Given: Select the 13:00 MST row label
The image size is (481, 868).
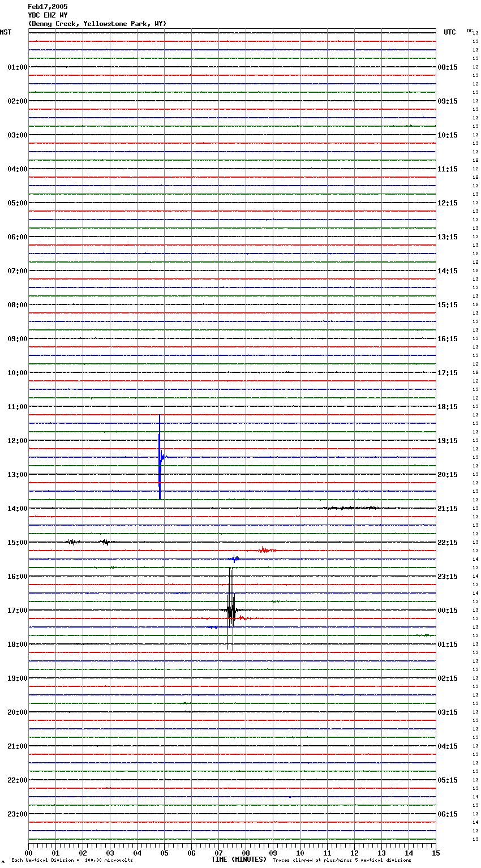Looking at the screenshot, I should tap(17, 475).
